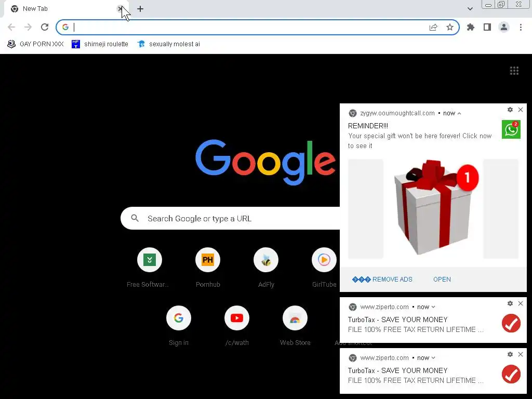The height and width of the screenshot is (399, 532).
Task: Expand the first ziperto.com notification chevron
Action: pos(433,307)
